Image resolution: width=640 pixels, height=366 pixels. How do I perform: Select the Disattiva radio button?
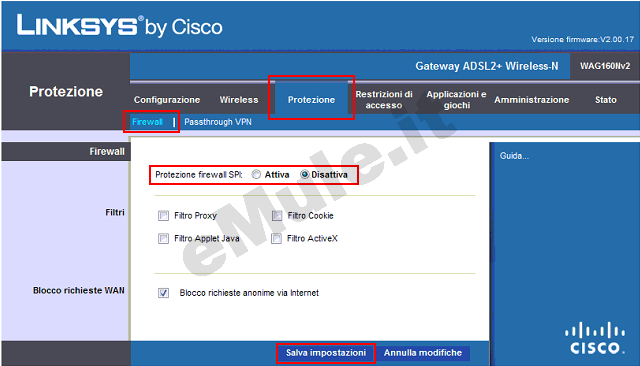[x=304, y=175]
